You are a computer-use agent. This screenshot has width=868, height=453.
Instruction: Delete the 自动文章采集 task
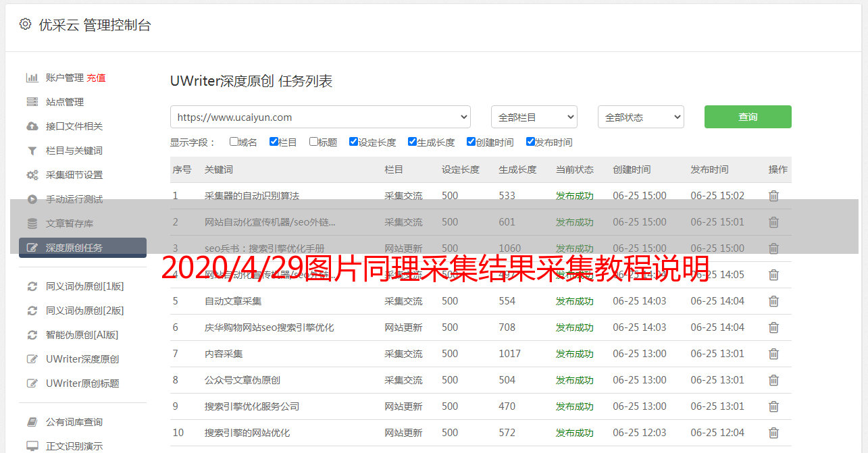pyautogui.click(x=773, y=301)
